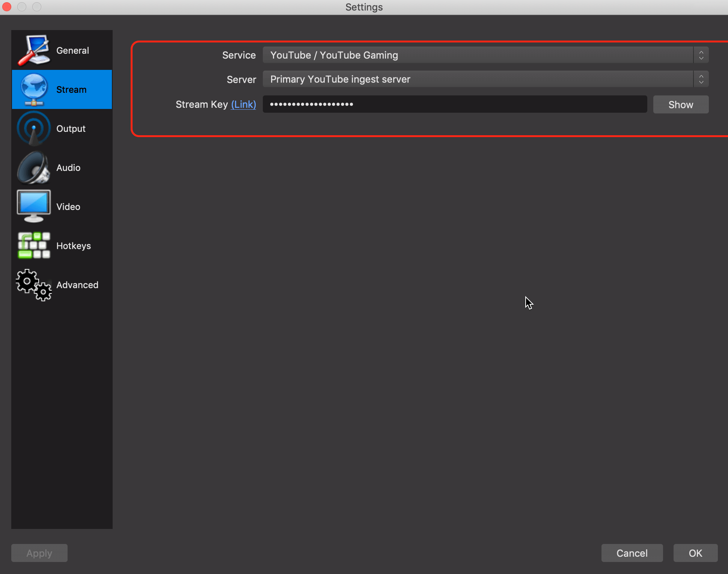Go to the Advanced settings label
Screen dimensions: 728x574
[77, 285]
